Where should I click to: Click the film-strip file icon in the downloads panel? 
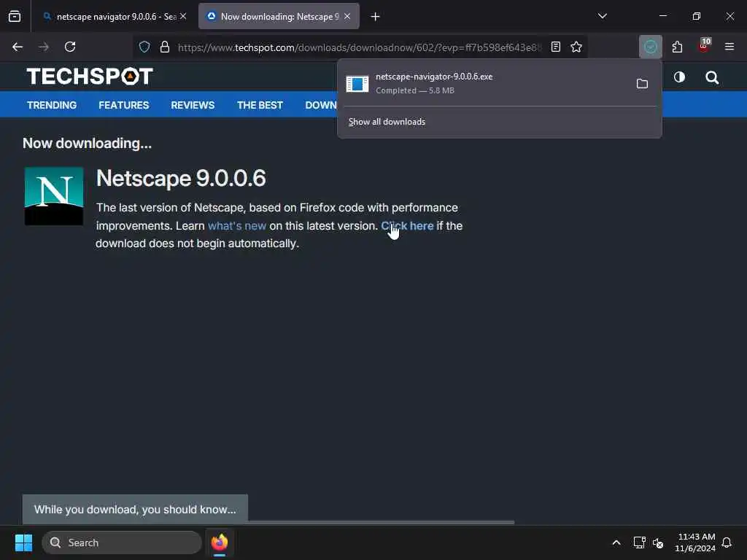(x=357, y=84)
